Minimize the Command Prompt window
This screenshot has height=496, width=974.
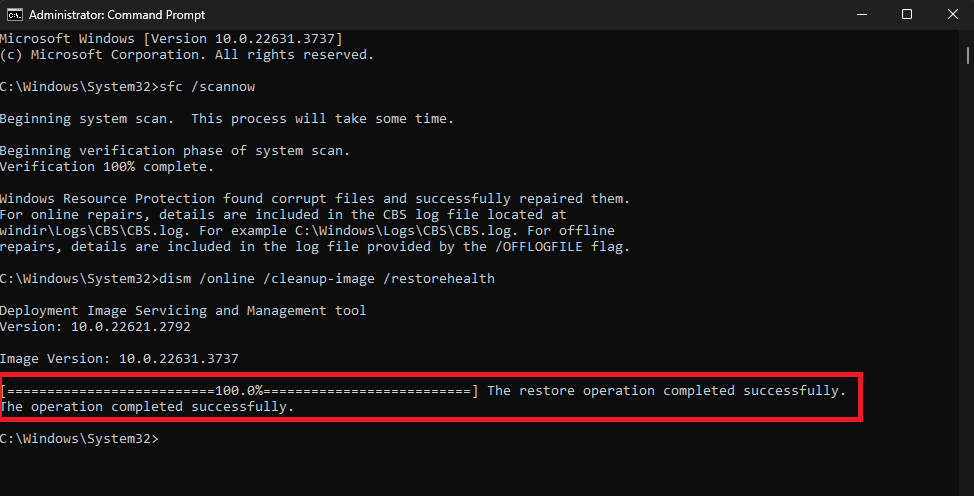pyautogui.click(x=861, y=14)
